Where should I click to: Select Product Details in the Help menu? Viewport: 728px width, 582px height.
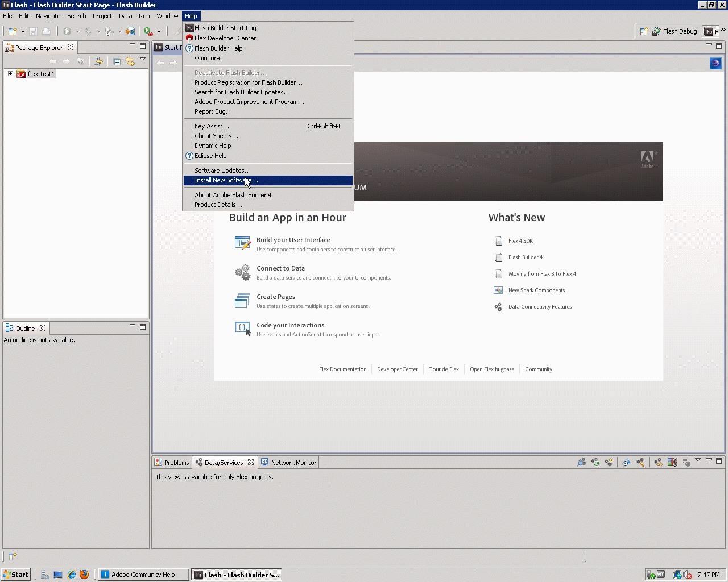pyautogui.click(x=268, y=205)
